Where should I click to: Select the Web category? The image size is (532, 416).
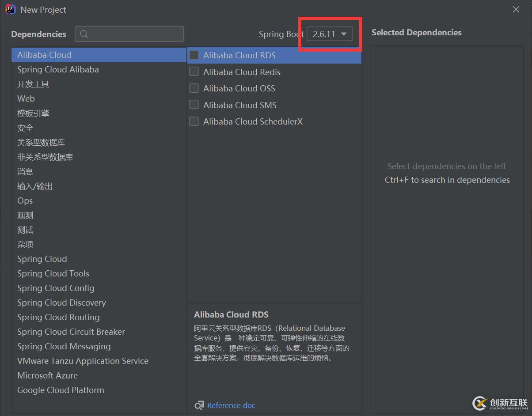tap(99, 98)
